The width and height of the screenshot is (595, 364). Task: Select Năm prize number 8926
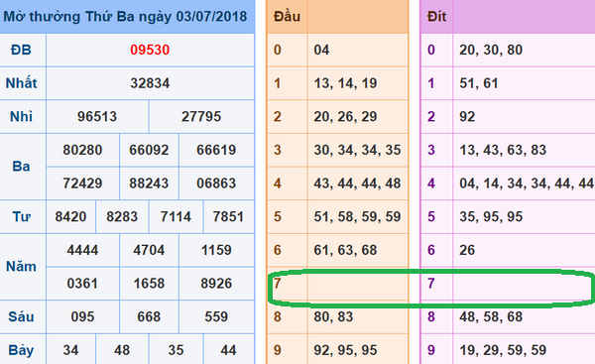click(216, 284)
